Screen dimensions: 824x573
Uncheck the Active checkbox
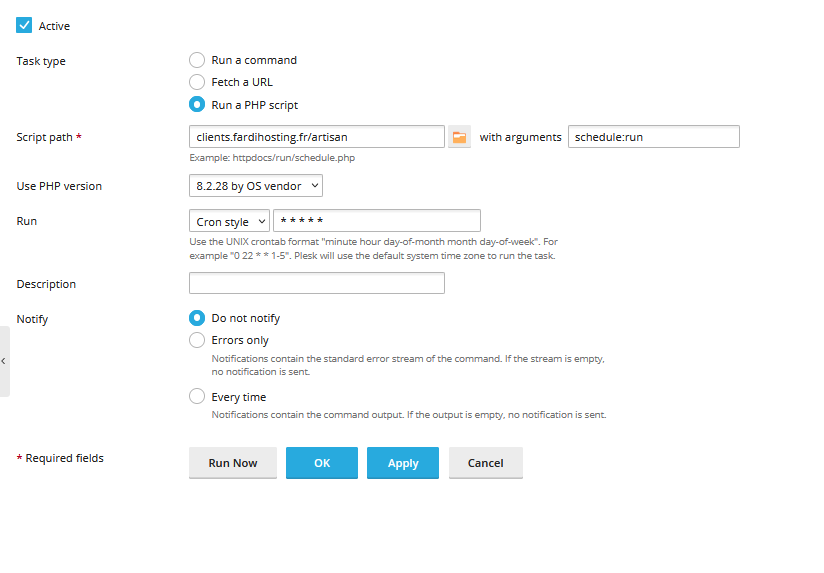25,26
